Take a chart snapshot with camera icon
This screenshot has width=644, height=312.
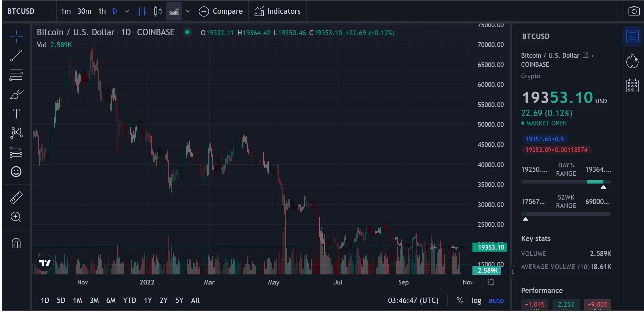point(634,11)
